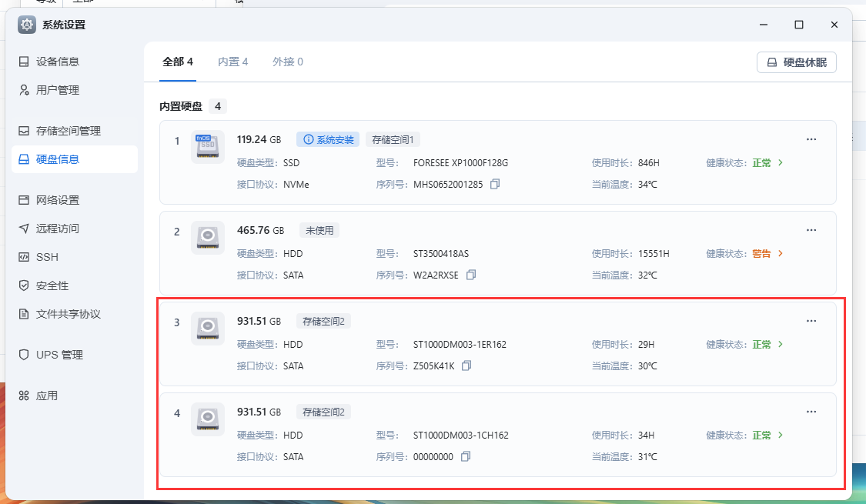This screenshot has height=504, width=866.
Task: Minimize the 系统设置 window
Action: 764,25
